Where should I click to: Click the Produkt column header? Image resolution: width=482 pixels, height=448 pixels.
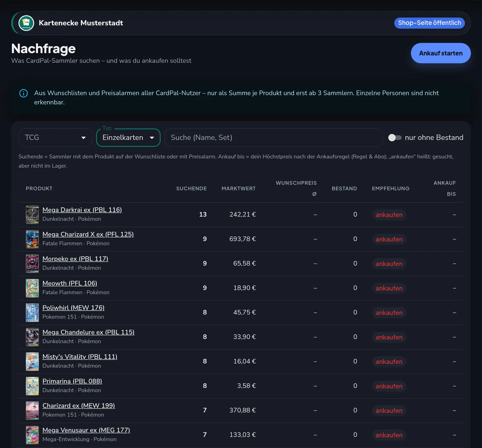click(39, 189)
